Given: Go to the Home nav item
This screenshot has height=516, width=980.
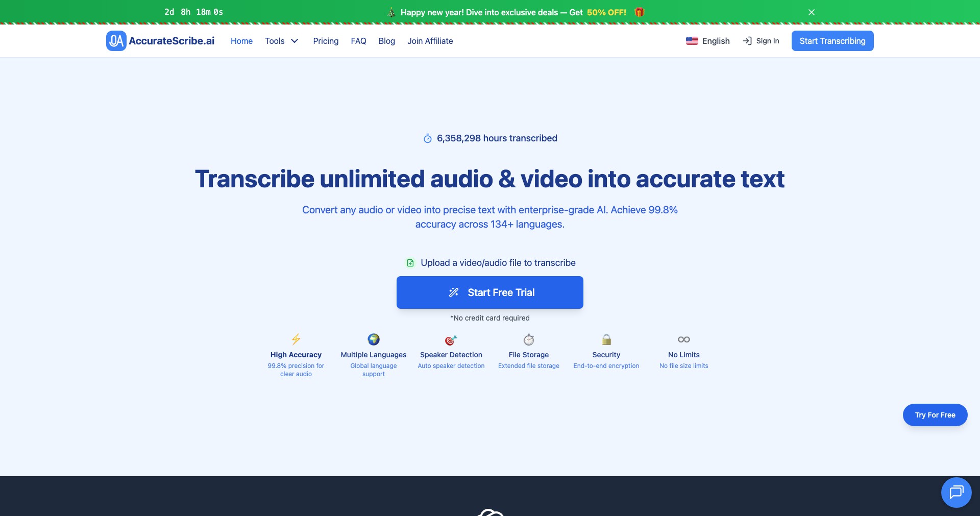Looking at the screenshot, I should click(241, 41).
